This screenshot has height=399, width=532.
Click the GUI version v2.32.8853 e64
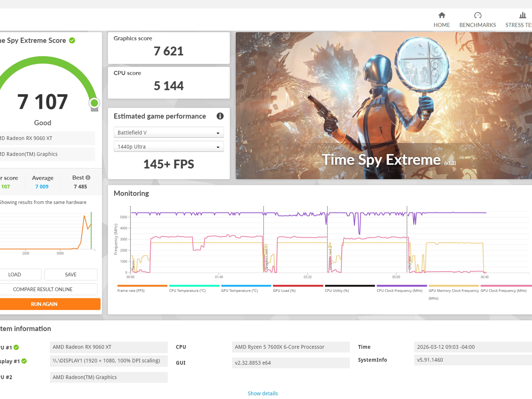coord(291,363)
